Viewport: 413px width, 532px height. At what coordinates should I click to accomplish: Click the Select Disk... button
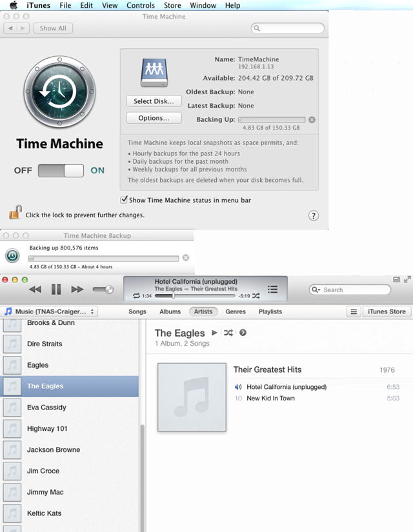pos(154,101)
